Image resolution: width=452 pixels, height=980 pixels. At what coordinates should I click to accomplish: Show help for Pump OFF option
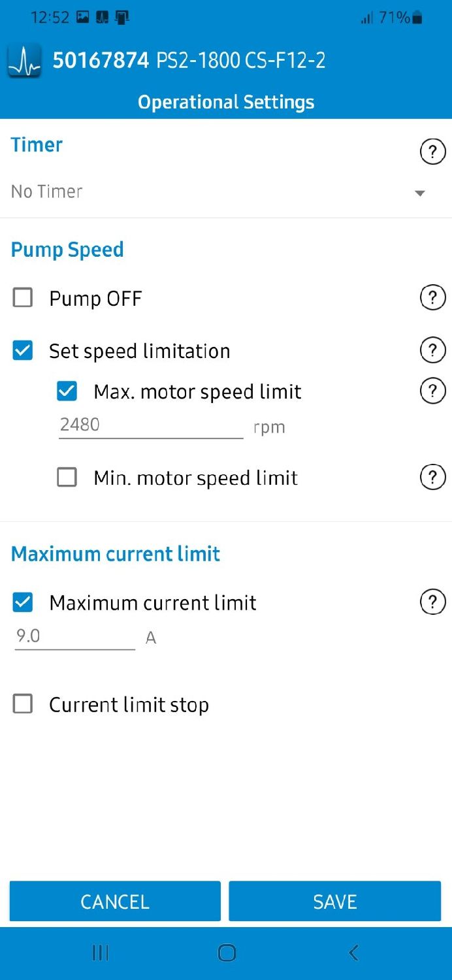coord(432,298)
